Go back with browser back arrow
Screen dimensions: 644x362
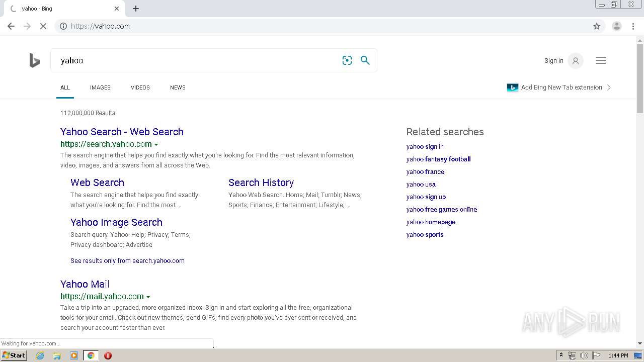(x=11, y=26)
